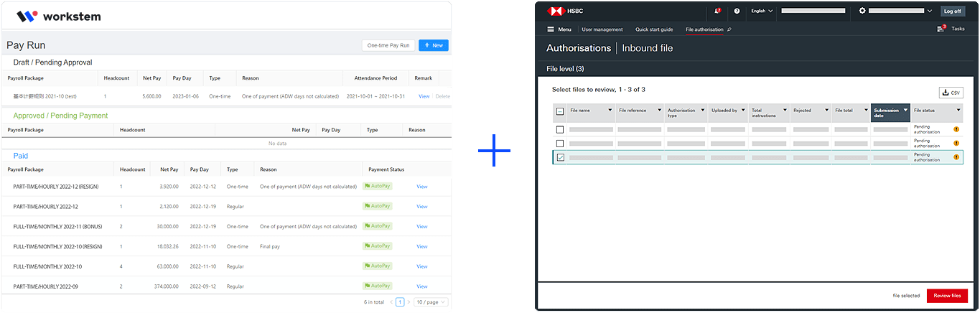Click the PART-TIME/HOURLY 2022-12 package name
Image resolution: width=980 pixels, height=313 pixels.
point(45,207)
